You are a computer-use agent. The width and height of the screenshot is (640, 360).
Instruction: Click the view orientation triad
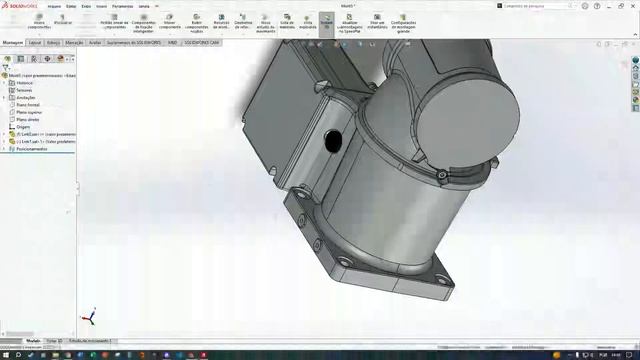89,317
